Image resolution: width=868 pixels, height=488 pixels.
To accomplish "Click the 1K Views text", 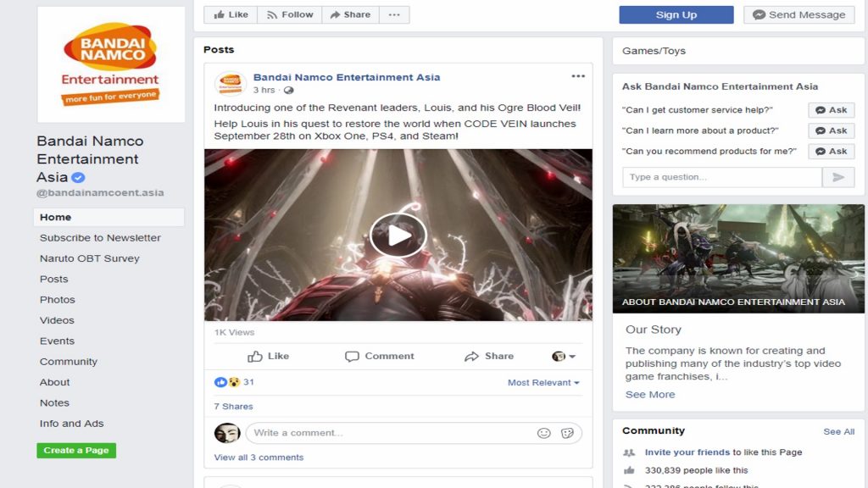I will click(x=234, y=332).
